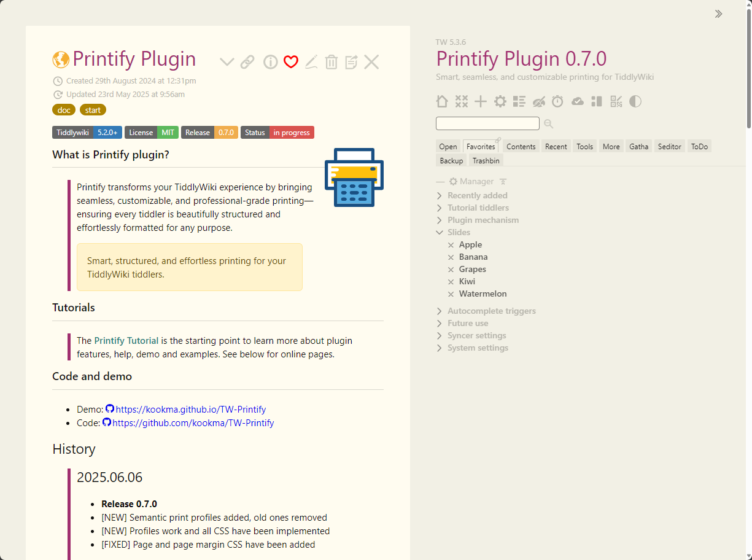Click the Release 0.7.0 badge
752x560 pixels.
click(209, 132)
